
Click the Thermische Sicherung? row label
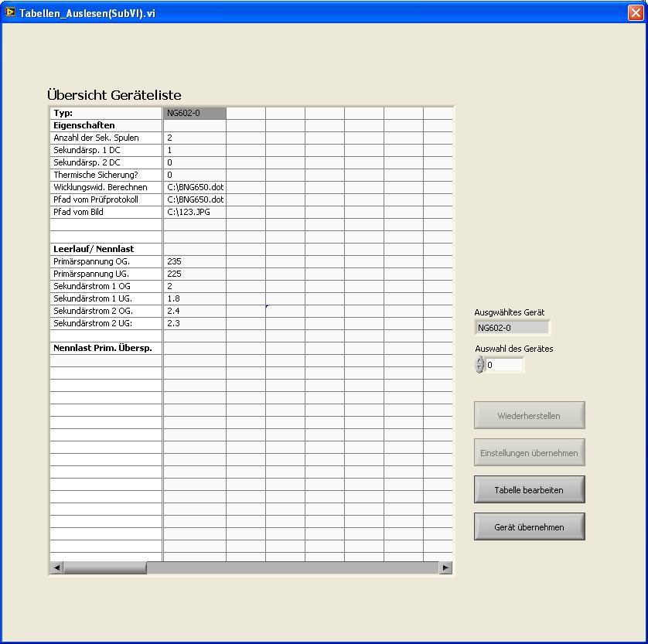(x=106, y=175)
